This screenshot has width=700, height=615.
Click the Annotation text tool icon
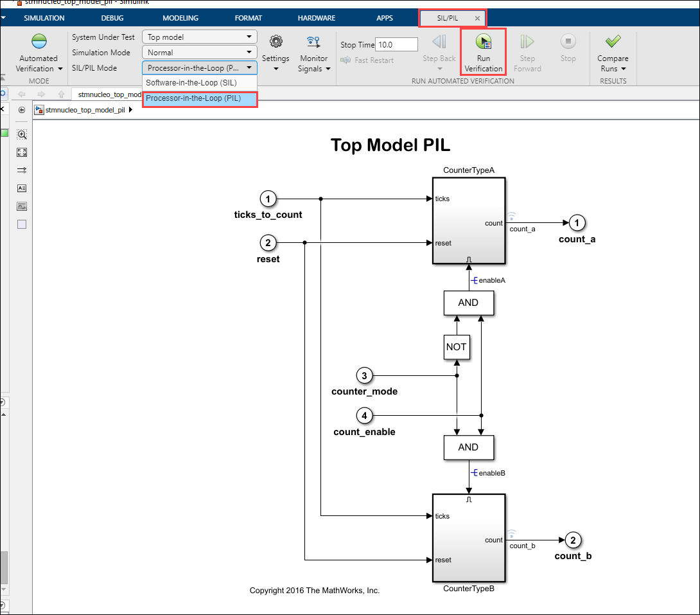22,188
